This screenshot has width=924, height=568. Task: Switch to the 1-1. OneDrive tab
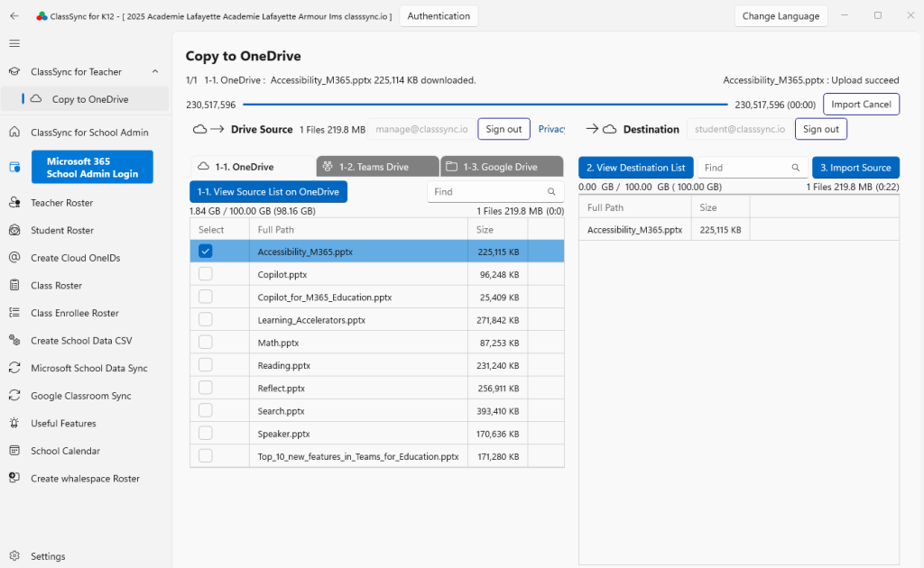pyautogui.click(x=253, y=167)
